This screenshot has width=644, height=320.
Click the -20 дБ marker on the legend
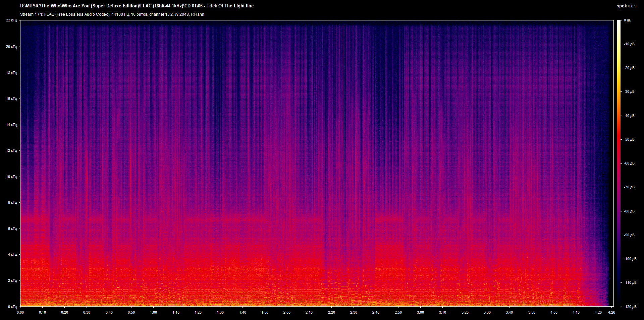coord(629,68)
